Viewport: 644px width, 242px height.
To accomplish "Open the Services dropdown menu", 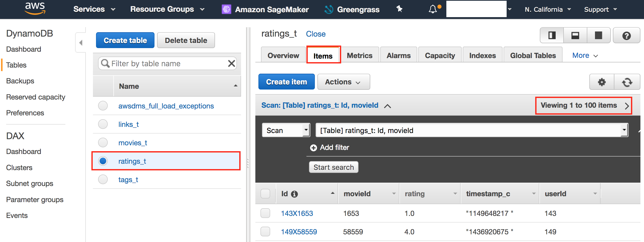I will 94,9.
